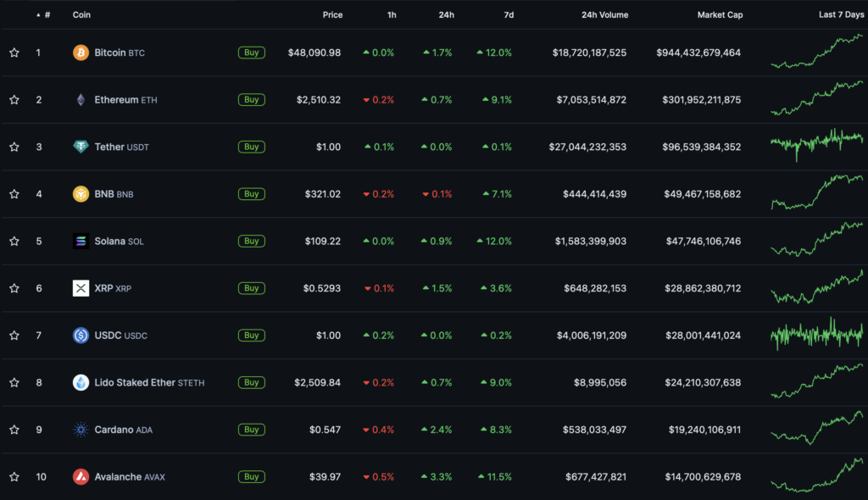Open the USDC 7-day sparkline chart
This screenshot has height=500, width=868.
point(816,335)
